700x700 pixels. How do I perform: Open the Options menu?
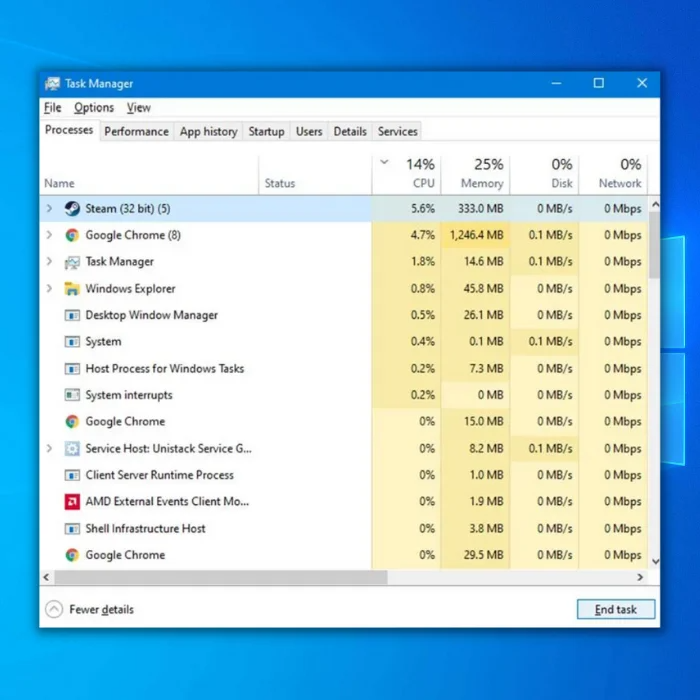click(94, 108)
